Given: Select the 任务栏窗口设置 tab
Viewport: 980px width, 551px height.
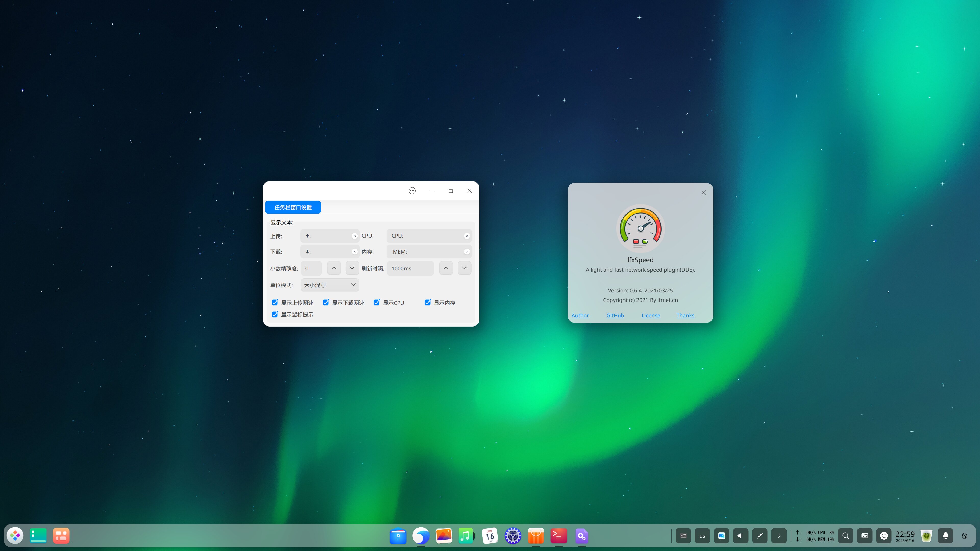Looking at the screenshot, I should click(293, 207).
